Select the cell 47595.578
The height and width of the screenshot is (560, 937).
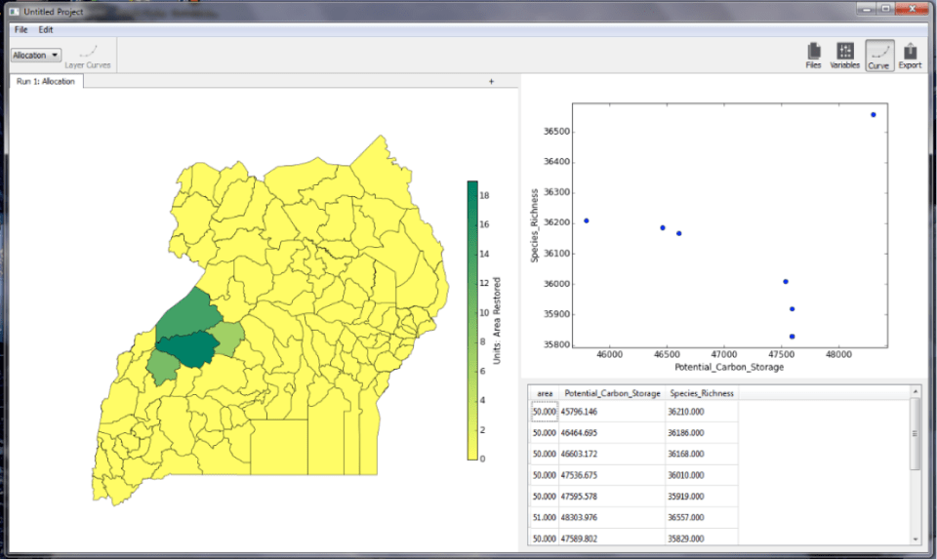click(x=612, y=497)
